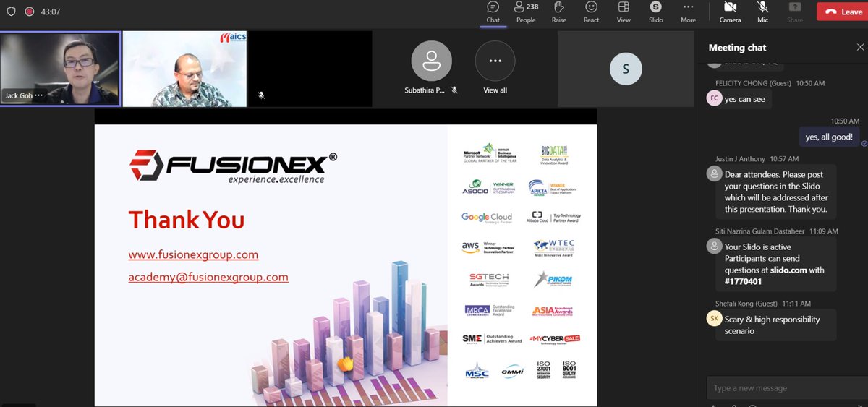The width and height of the screenshot is (868, 407).
Task: Click the Fusionex logo on the slide
Action: [x=234, y=167]
